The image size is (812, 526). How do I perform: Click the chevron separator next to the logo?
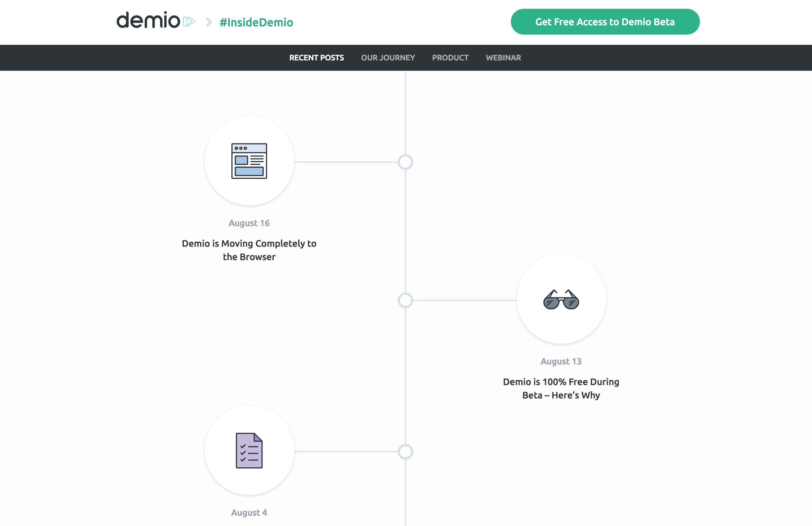(x=208, y=22)
